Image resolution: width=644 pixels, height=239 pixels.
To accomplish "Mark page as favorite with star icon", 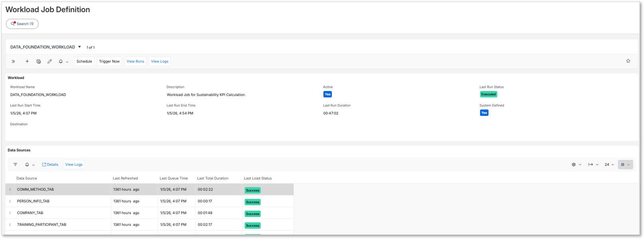I will [x=628, y=61].
